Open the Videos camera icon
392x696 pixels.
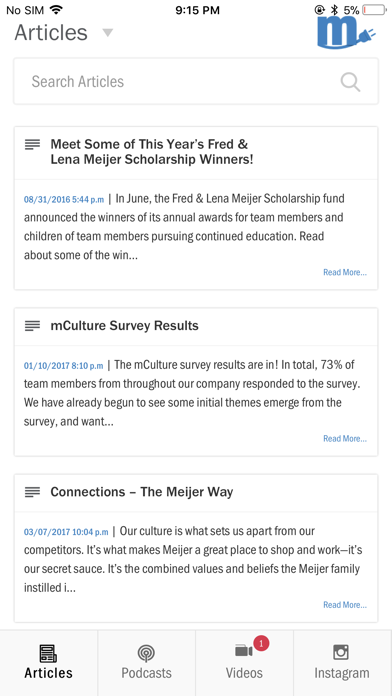[x=244, y=651]
